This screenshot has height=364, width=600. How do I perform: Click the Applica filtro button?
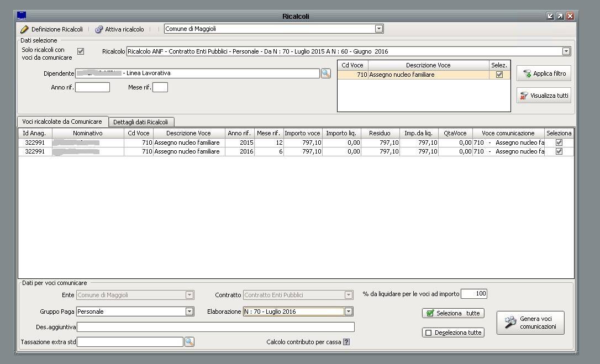tap(544, 73)
